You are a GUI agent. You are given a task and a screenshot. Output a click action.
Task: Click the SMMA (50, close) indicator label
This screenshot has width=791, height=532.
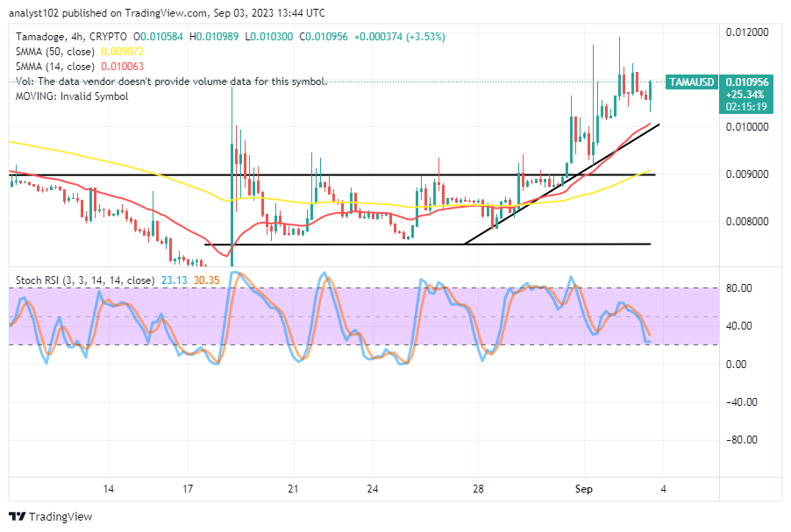[55, 52]
